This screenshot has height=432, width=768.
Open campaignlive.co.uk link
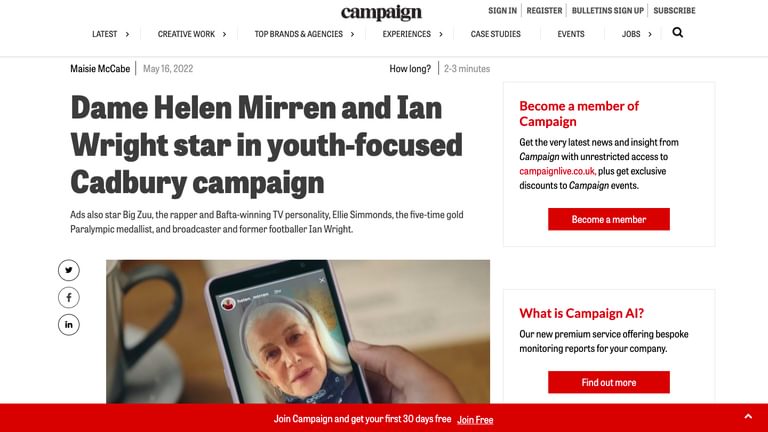click(557, 171)
